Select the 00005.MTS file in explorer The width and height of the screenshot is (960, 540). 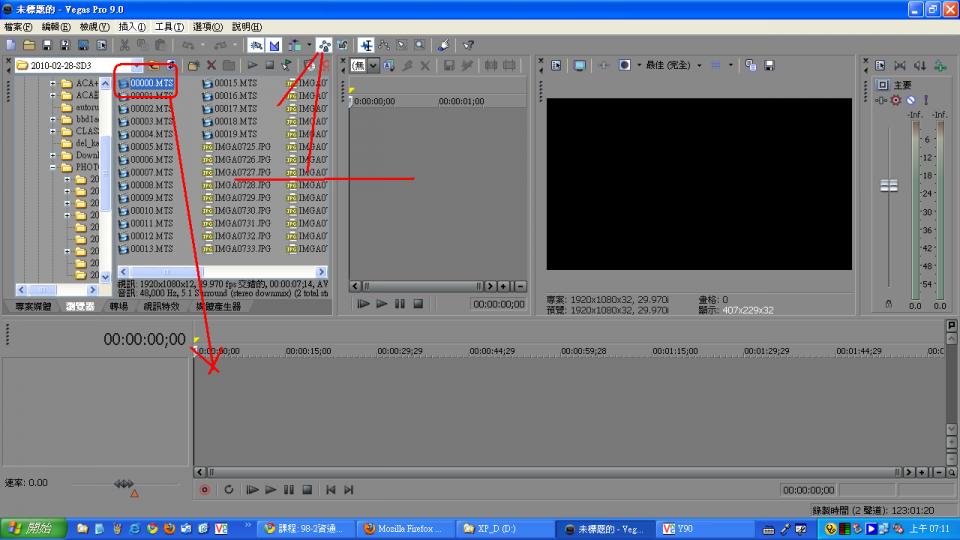point(151,147)
